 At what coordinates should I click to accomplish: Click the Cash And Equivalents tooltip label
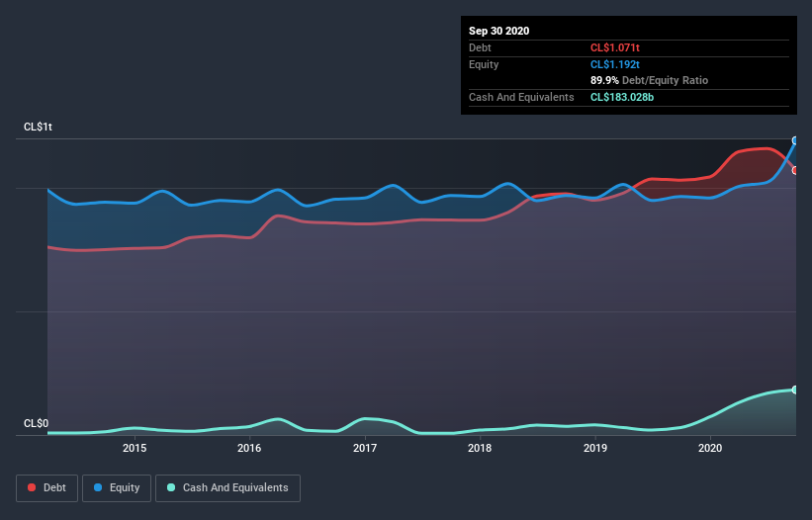click(521, 97)
